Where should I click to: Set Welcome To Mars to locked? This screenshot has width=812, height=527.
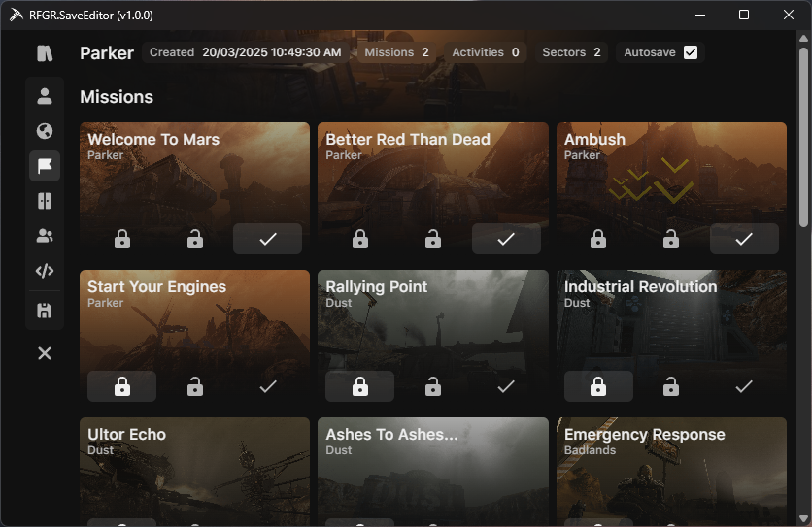(122, 239)
